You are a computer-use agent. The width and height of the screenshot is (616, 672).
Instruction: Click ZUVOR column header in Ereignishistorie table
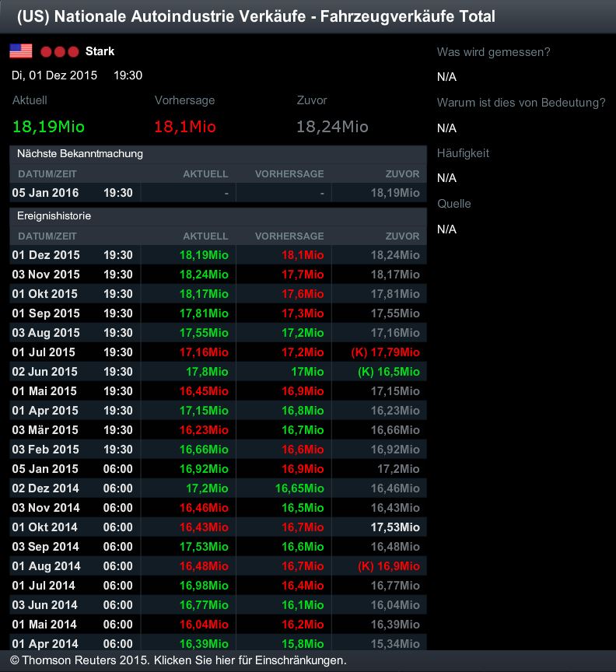pyautogui.click(x=402, y=236)
